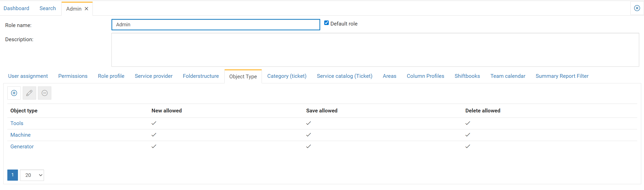This screenshot has width=644, height=190.
Task: Go to the Dashboard tab
Action: 16,8
